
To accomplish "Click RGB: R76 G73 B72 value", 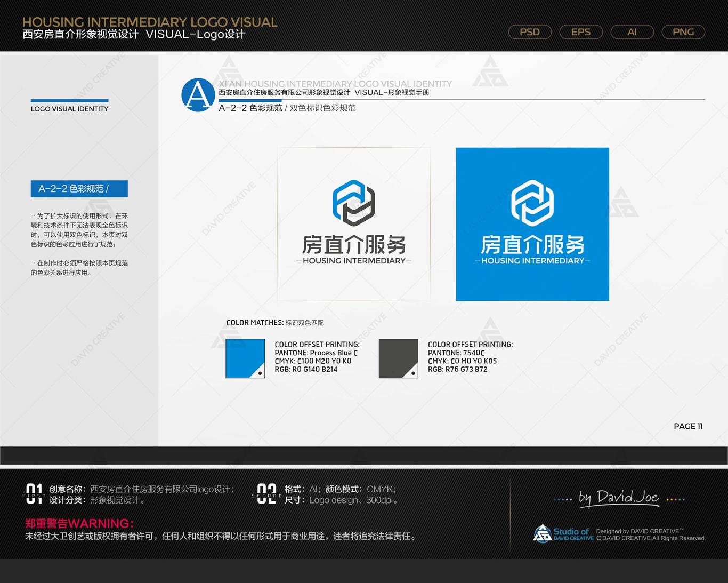I will [x=457, y=369].
